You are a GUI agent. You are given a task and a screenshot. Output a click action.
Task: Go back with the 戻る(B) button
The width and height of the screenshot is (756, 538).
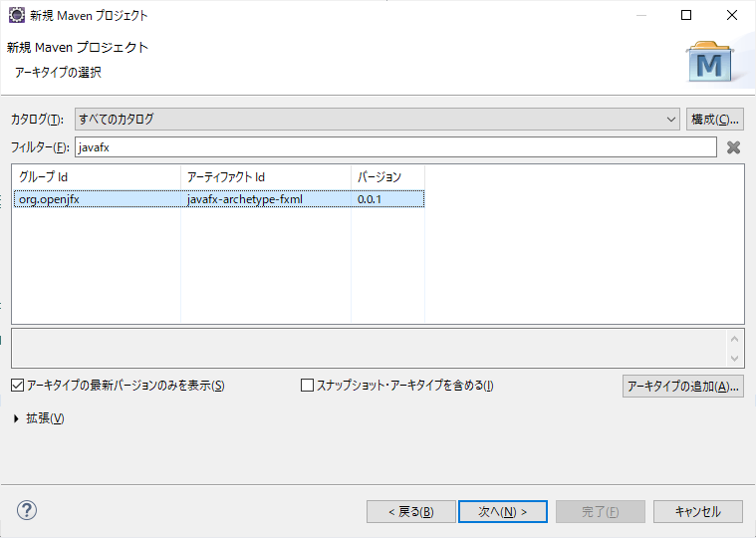click(410, 511)
